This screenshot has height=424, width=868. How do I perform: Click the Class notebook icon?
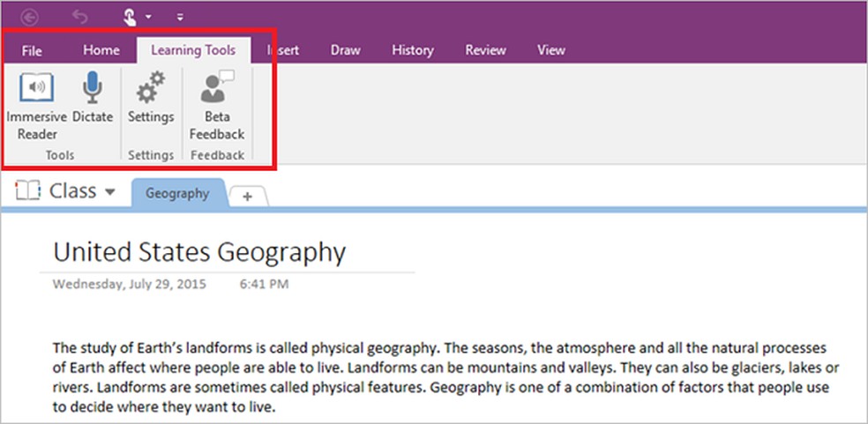tap(28, 191)
